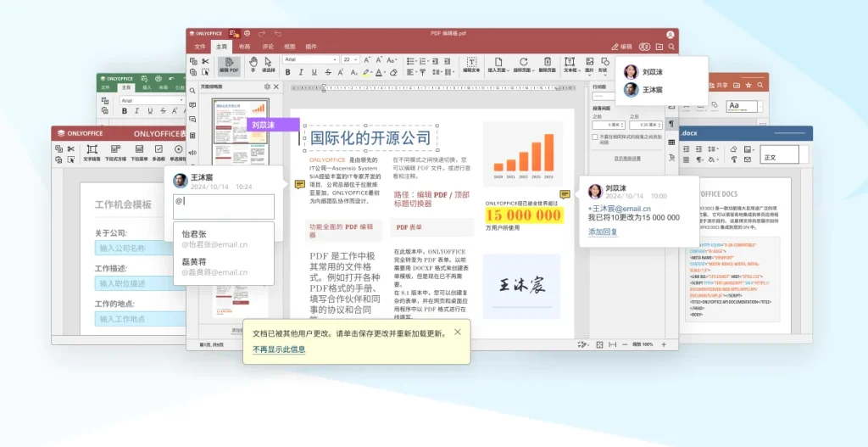This screenshot has height=447, width=868.
Task: Click the 不再显示此信息 link
Action: [x=279, y=349]
